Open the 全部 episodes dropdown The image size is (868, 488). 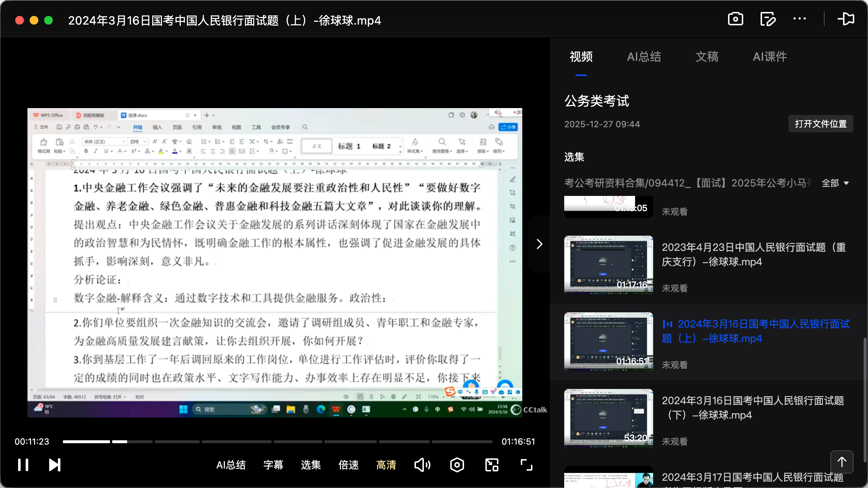[835, 183]
